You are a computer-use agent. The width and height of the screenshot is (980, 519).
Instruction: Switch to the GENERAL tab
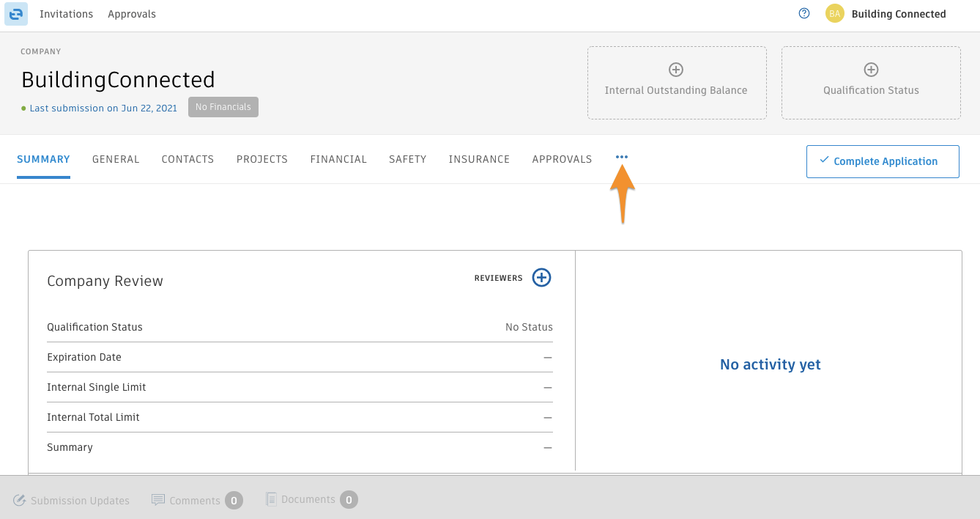(116, 159)
